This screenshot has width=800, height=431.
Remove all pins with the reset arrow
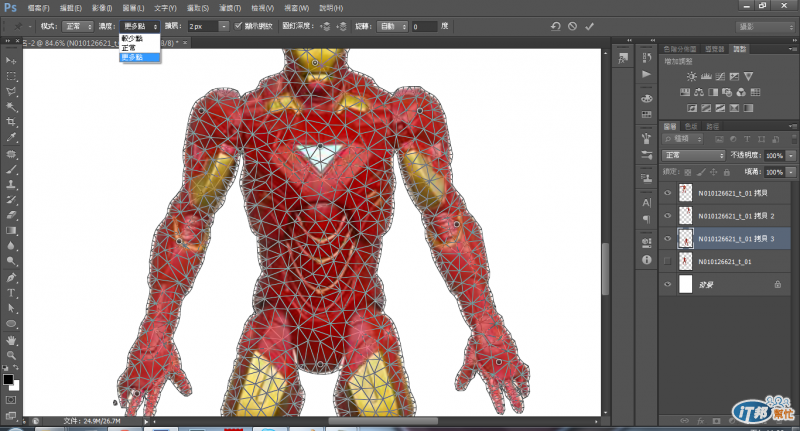[x=556, y=26]
